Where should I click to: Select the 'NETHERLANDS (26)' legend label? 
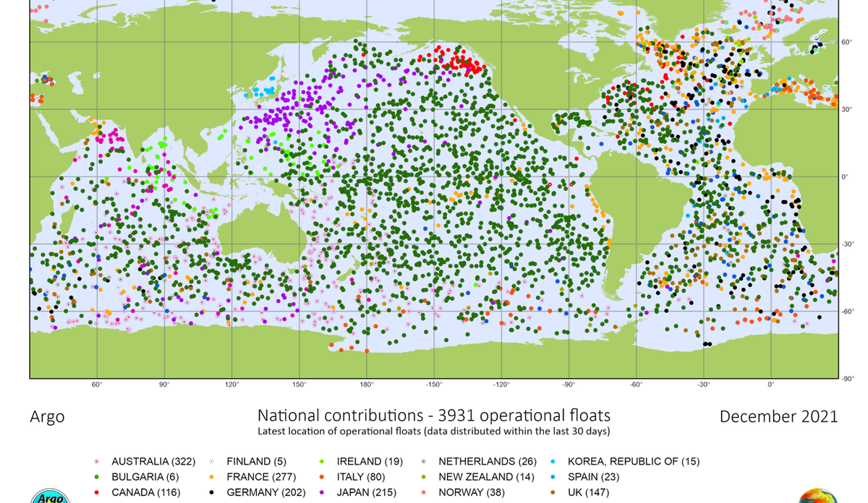point(488,461)
